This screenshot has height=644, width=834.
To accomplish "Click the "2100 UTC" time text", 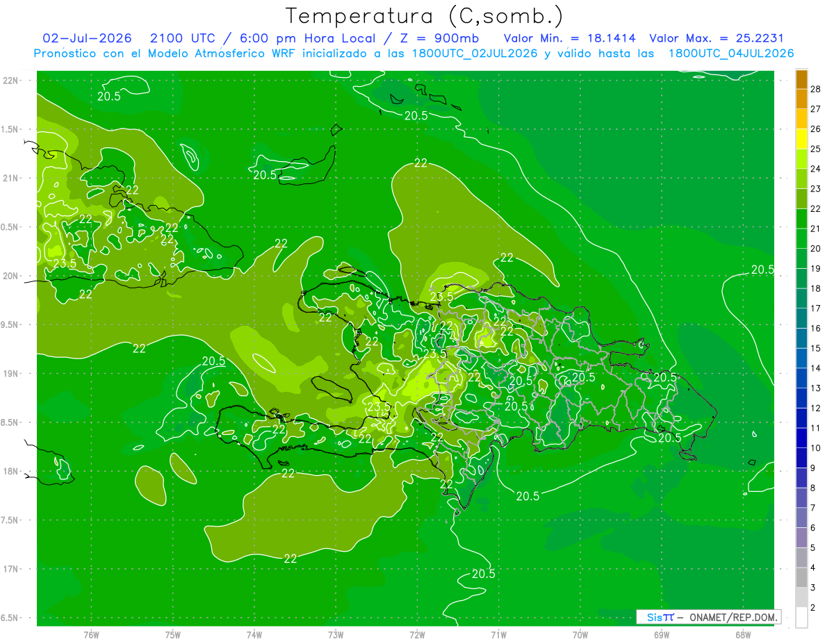I will (x=182, y=38).
